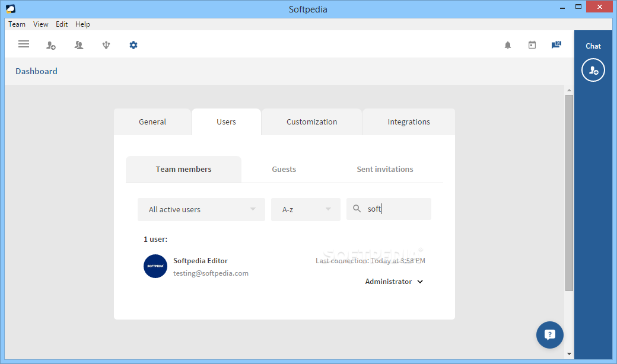Open the hamburger menu icon

(24, 44)
